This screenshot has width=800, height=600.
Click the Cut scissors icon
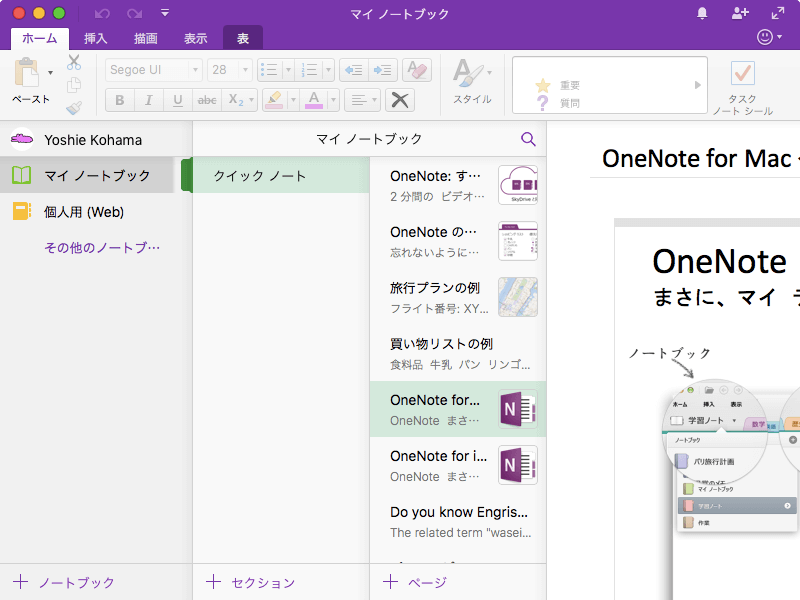pyautogui.click(x=74, y=62)
